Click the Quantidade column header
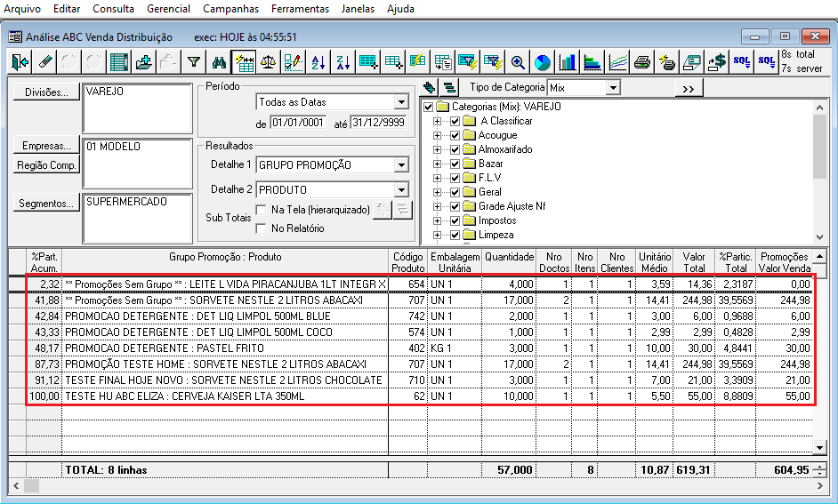838x504 pixels. click(x=509, y=262)
